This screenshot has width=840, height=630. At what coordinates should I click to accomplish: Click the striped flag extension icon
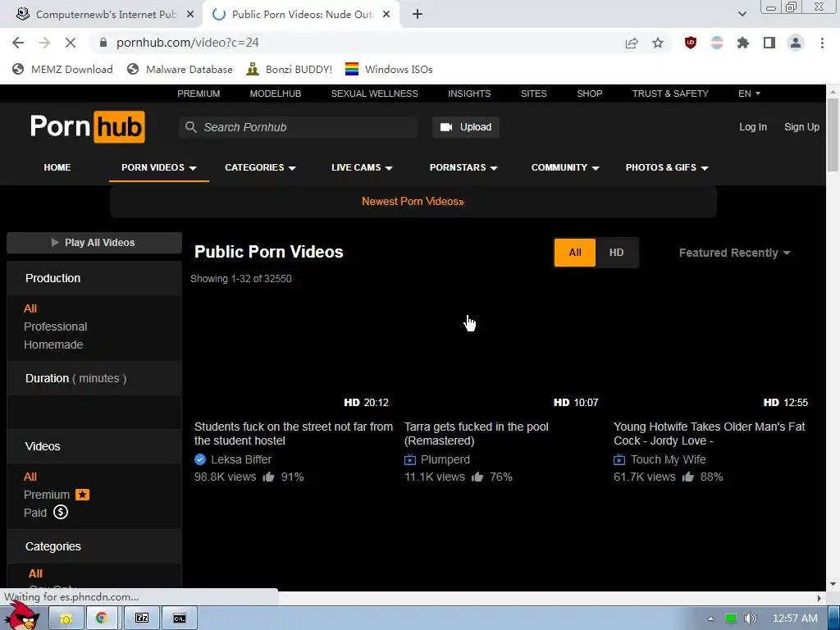(717, 43)
